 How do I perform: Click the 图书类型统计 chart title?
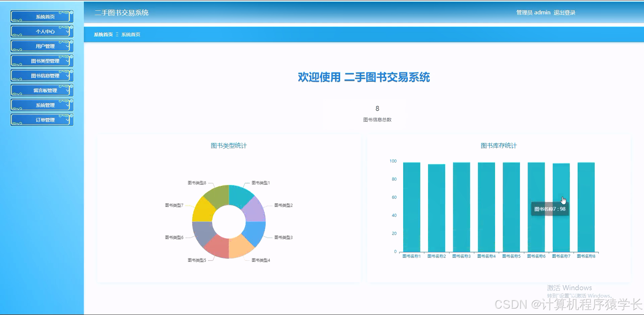pos(229,146)
